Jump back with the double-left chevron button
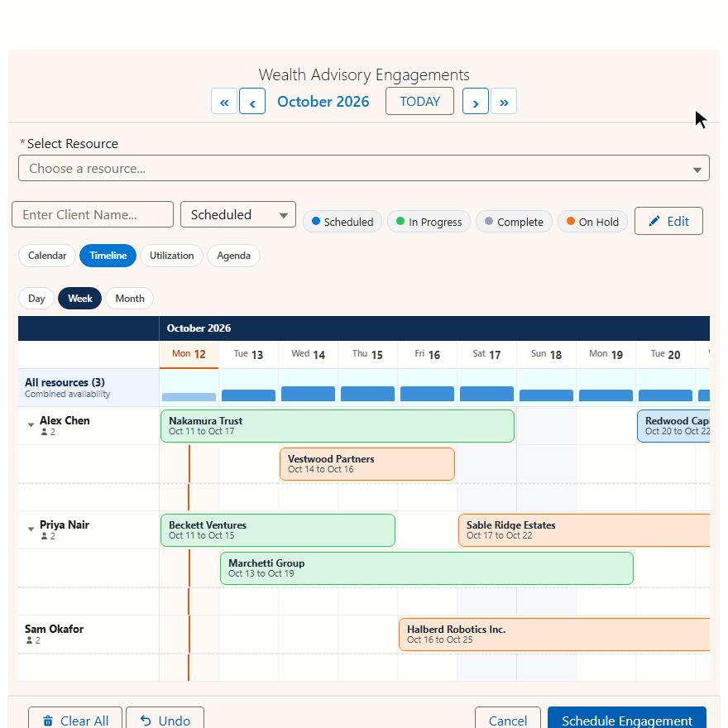 pyautogui.click(x=224, y=101)
